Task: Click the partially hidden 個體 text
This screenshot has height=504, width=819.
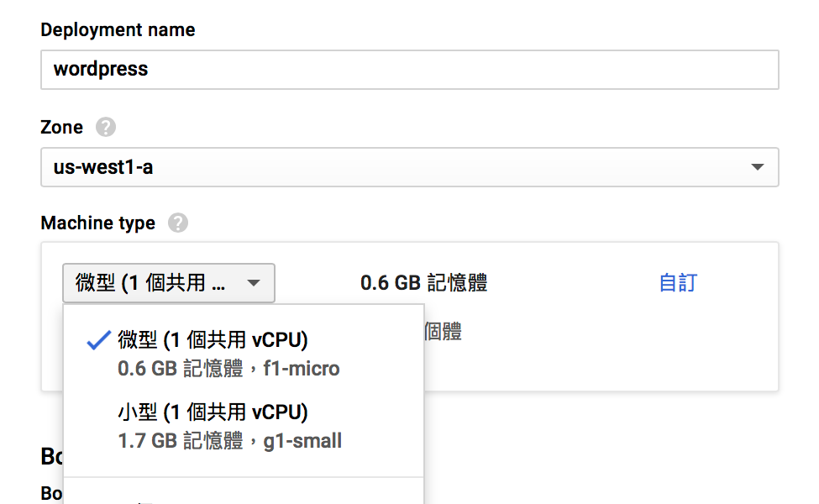Action: (444, 332)
